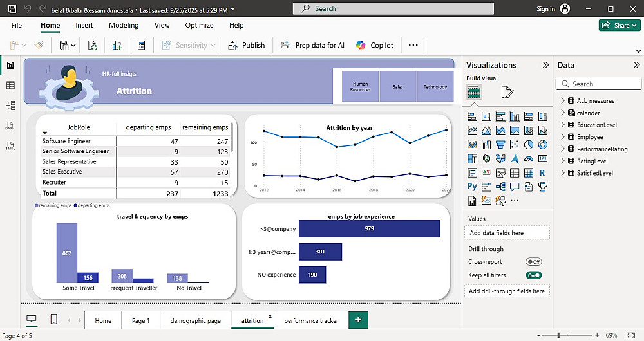This screenshot has height=341, width=644.
Task: Open the Home page tab at bottom
Action: pyautogui.click(x=103, y=320)
